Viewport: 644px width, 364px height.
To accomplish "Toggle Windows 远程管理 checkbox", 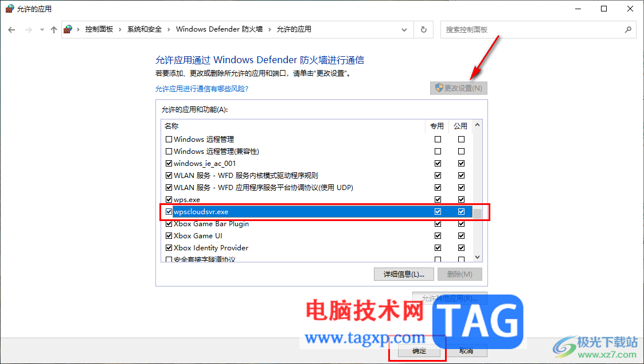I will 169,140.
